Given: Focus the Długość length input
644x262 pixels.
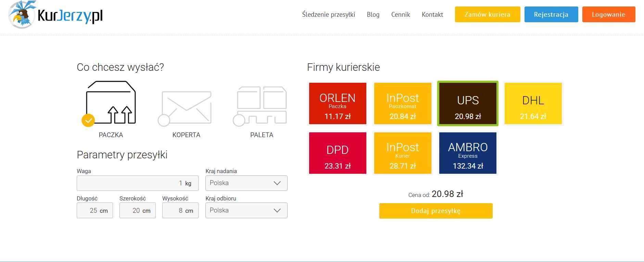Looking at the screenshot, I should tap(95, 210).
